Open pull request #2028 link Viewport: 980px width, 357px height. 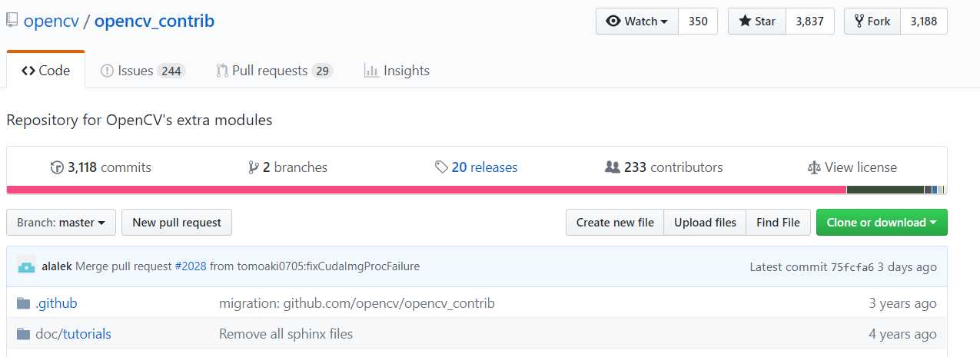(x=191, y=266)
